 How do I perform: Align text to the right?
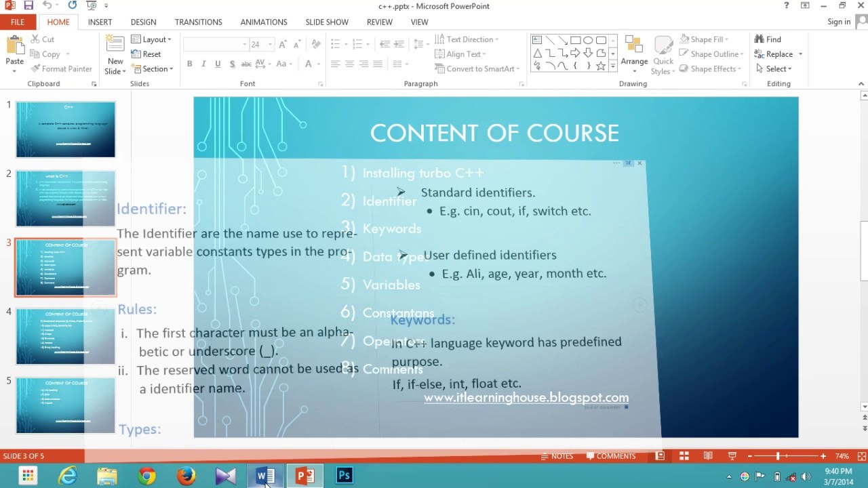363,64
